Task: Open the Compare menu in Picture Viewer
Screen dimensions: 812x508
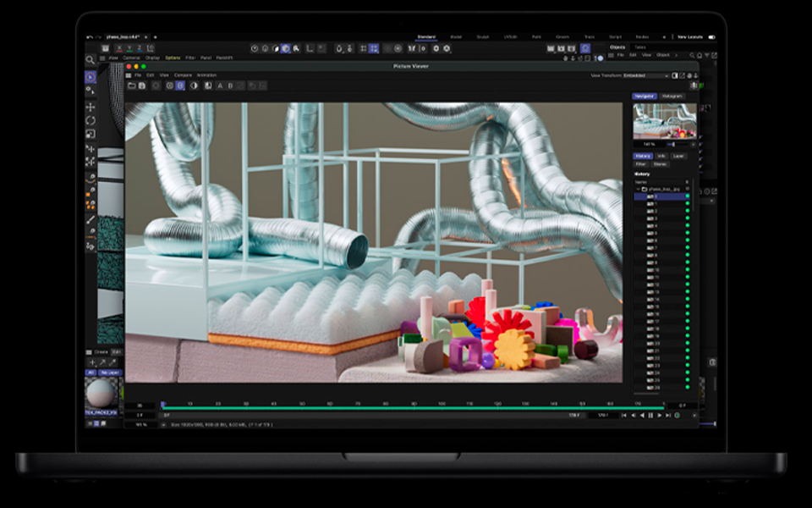Action: pyautogui.click(x=183, y=75)
